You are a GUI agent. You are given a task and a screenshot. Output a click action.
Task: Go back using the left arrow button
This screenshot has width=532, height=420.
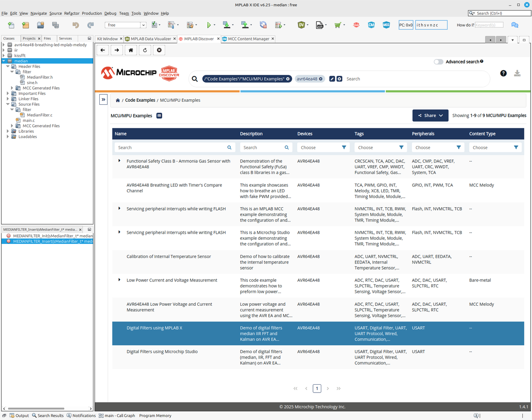click(103, 50)
